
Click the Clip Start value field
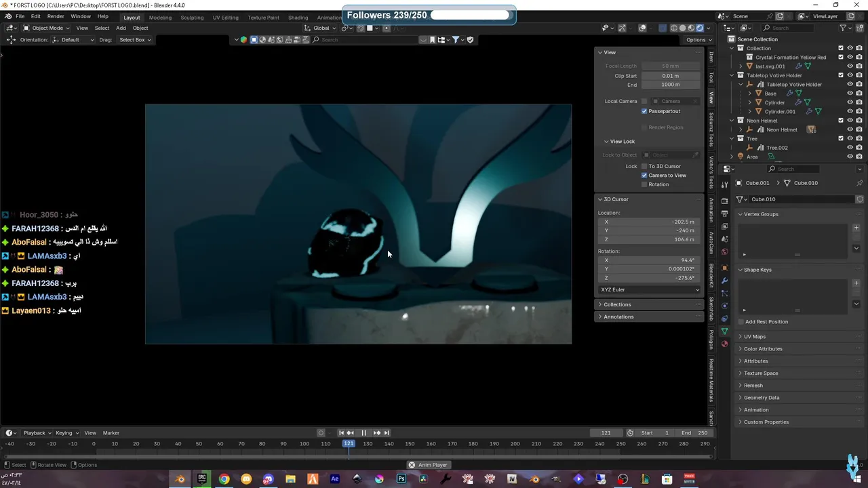point(670,76)
